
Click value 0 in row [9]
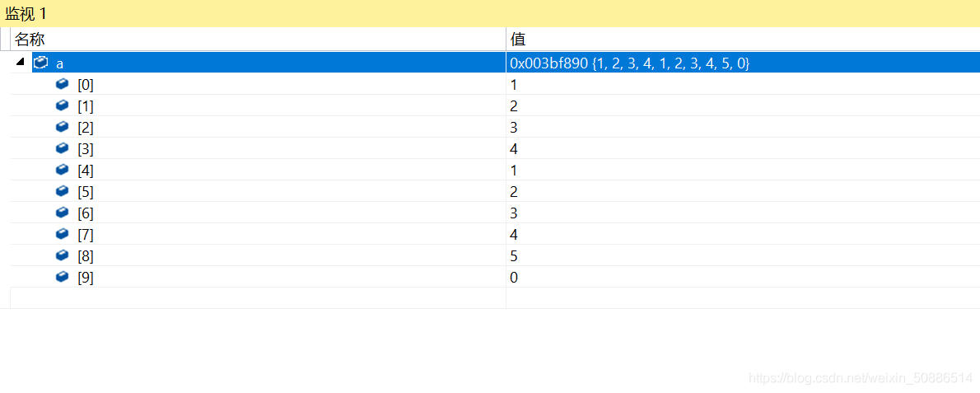pyautogui.click(x=514, y=278)
